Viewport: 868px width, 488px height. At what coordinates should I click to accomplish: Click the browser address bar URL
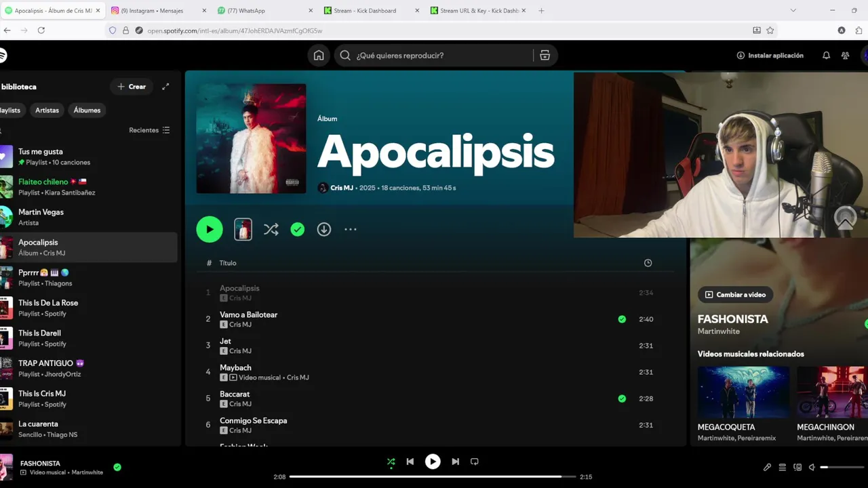(235, 30)
